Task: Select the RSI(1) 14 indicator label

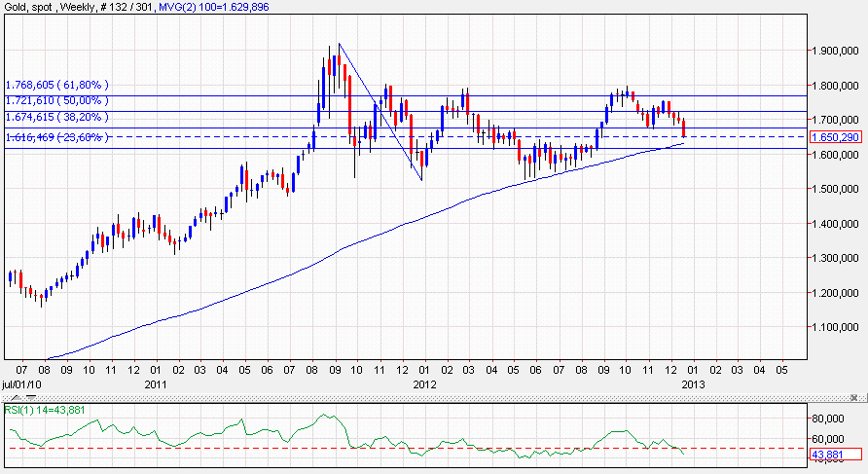Action: coord(44,409)
